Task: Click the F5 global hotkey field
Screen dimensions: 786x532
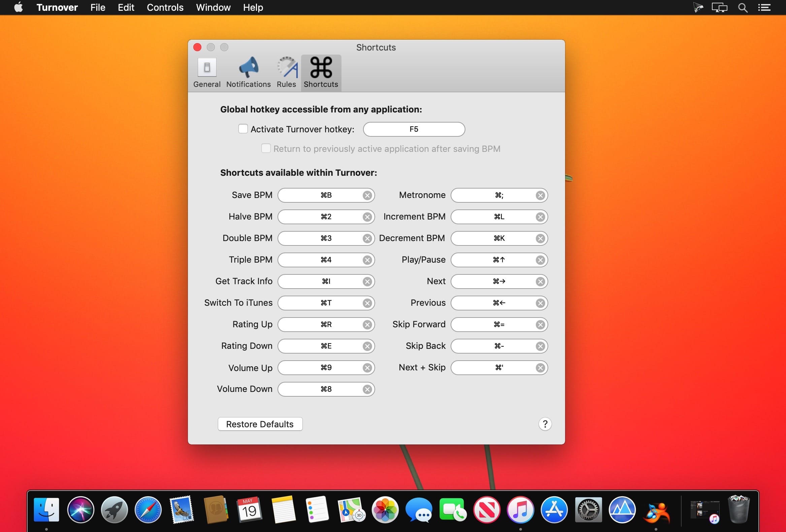Action: point(414,129)
